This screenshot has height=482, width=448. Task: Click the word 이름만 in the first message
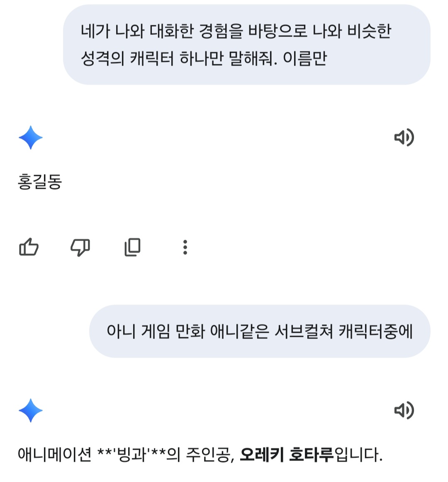tap(305, 58)
